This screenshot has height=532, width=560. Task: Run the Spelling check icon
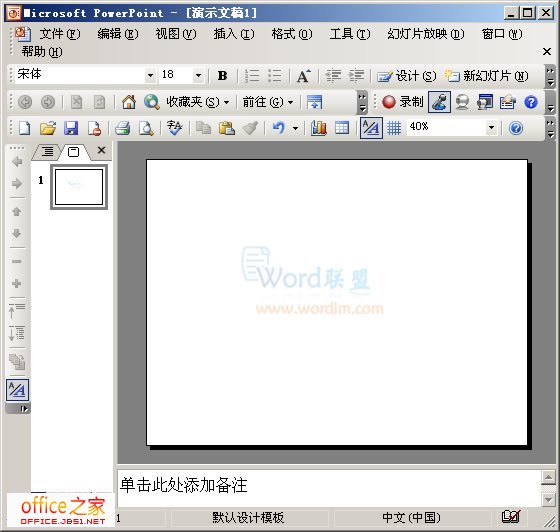click(175, 128)
